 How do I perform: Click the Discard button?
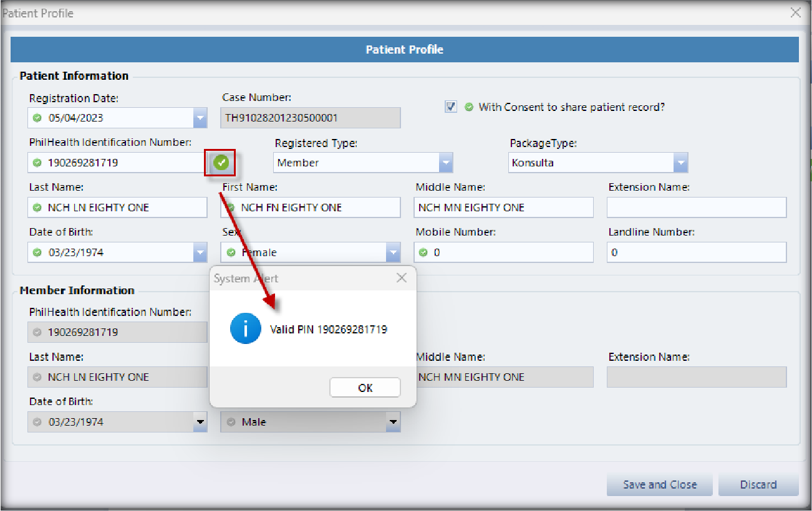coord(758,484)
